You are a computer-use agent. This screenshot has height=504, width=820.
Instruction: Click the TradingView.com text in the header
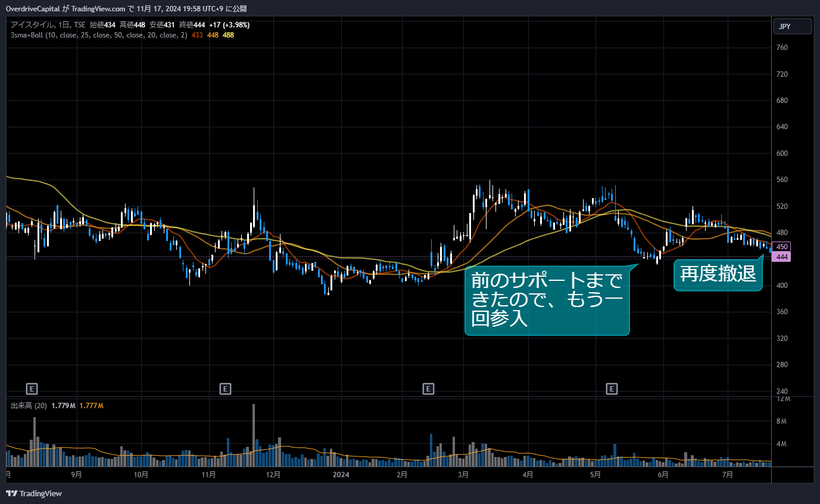coord(98,8)
